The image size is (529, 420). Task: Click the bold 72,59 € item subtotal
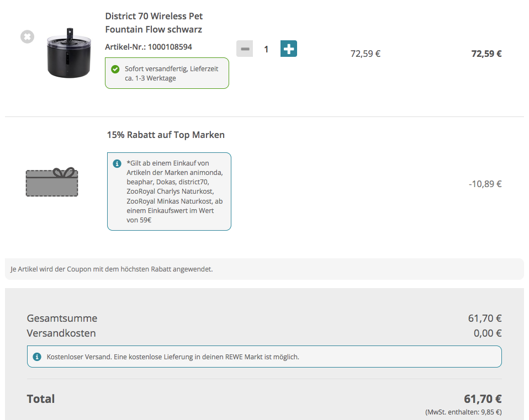pos(486,54)
